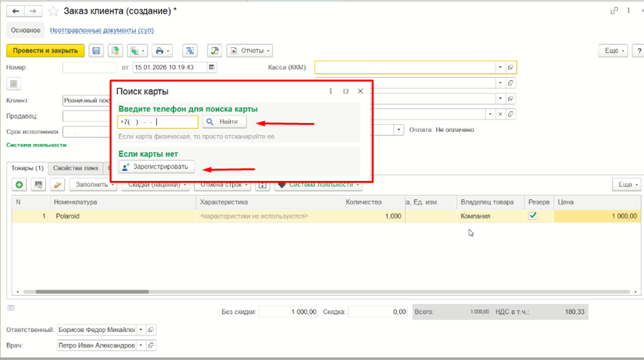Viewport: 644px width, 360px height.
Task: Click the Скидка field showing 0,00
Action: pos(378,312)
